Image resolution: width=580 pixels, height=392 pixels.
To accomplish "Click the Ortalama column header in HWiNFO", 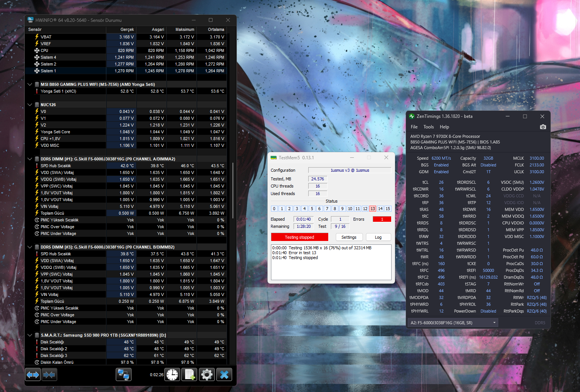I will (x=212, y=29).
